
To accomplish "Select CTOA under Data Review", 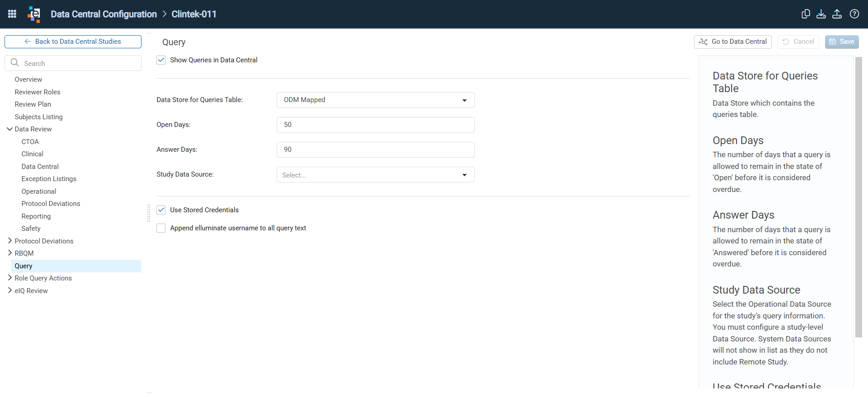I will click(30, 142).
